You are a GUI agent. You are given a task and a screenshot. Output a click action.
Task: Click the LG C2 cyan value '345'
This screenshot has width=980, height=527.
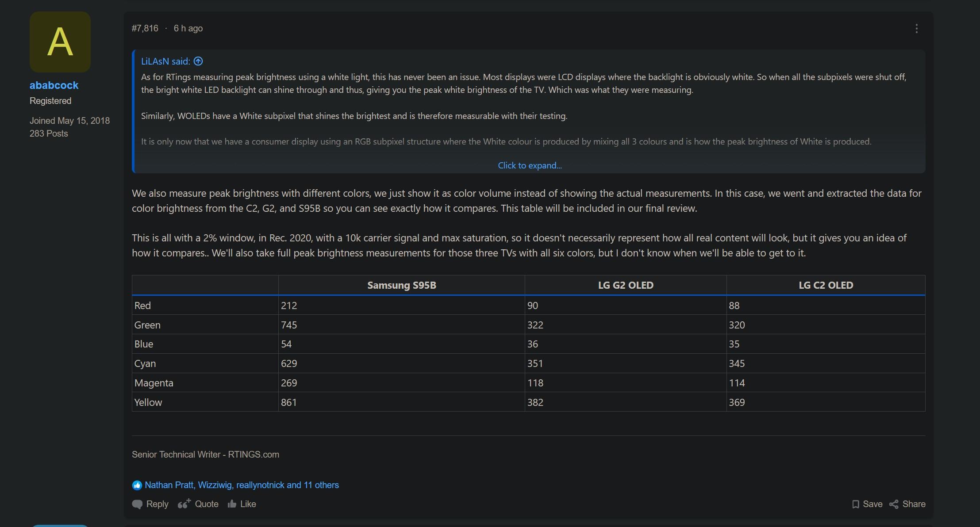coord(737,363)
